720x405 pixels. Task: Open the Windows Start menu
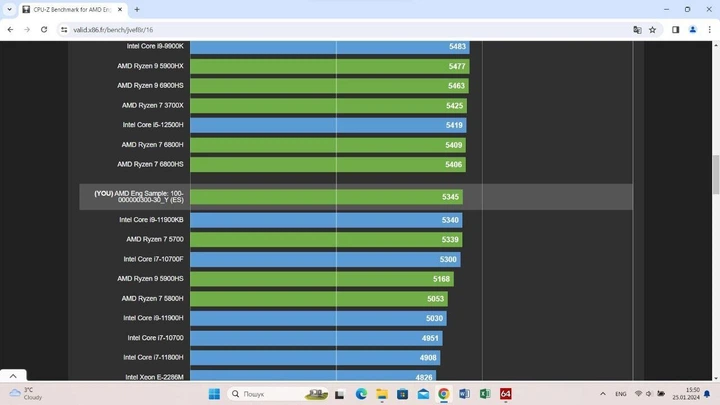(214, 394)
